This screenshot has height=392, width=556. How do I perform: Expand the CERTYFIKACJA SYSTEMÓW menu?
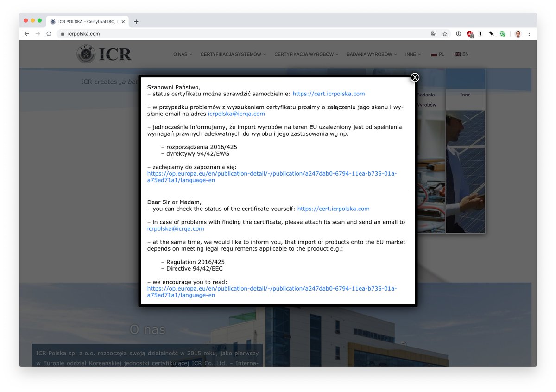click(x=233, y=54)
